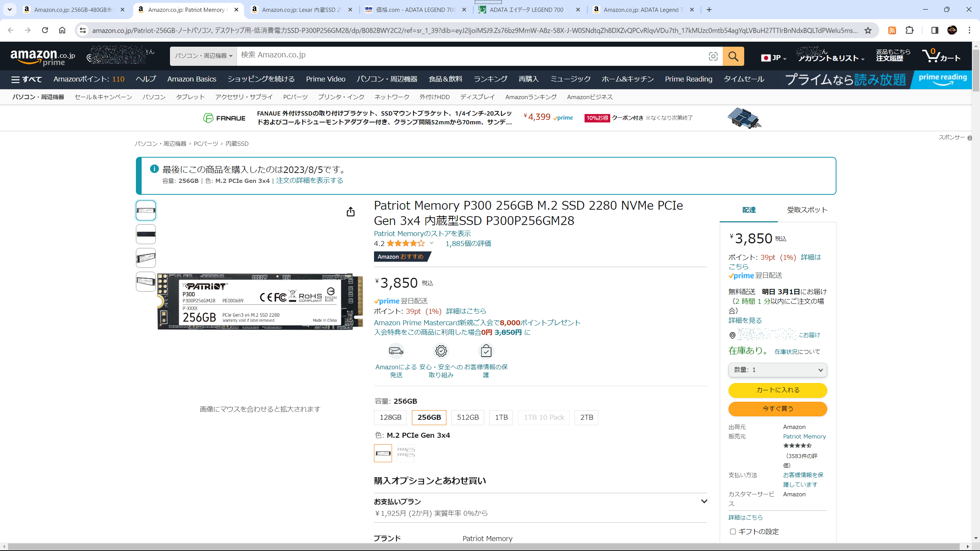Click the 今すぐ買う button
The width and height of the screenshot is (980, 551).
point(777,409)
